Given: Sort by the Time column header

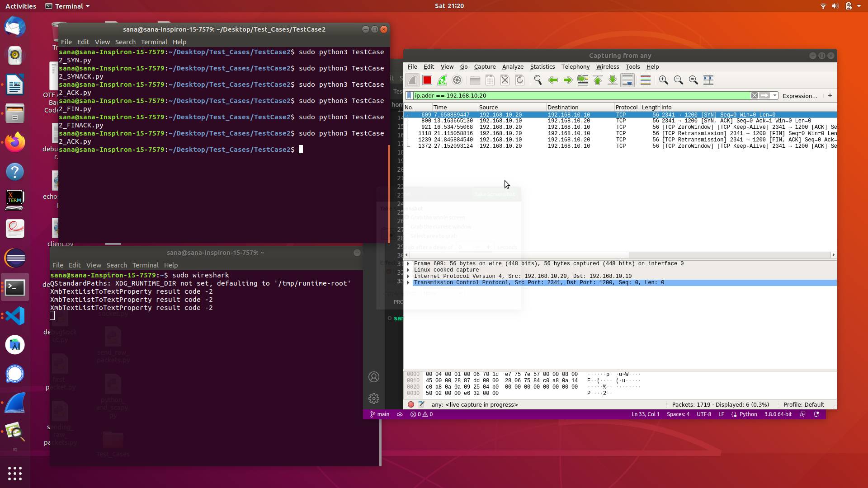Looking at the screenshot, I should 454,107.
